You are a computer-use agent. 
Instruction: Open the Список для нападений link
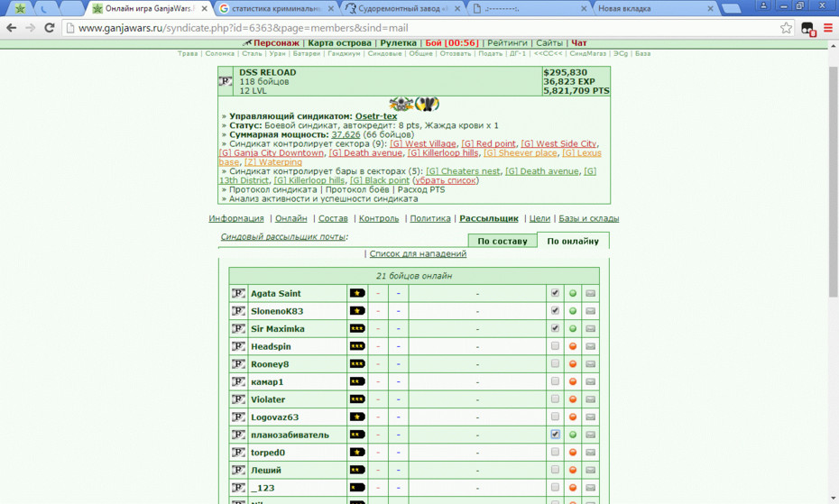418,253
